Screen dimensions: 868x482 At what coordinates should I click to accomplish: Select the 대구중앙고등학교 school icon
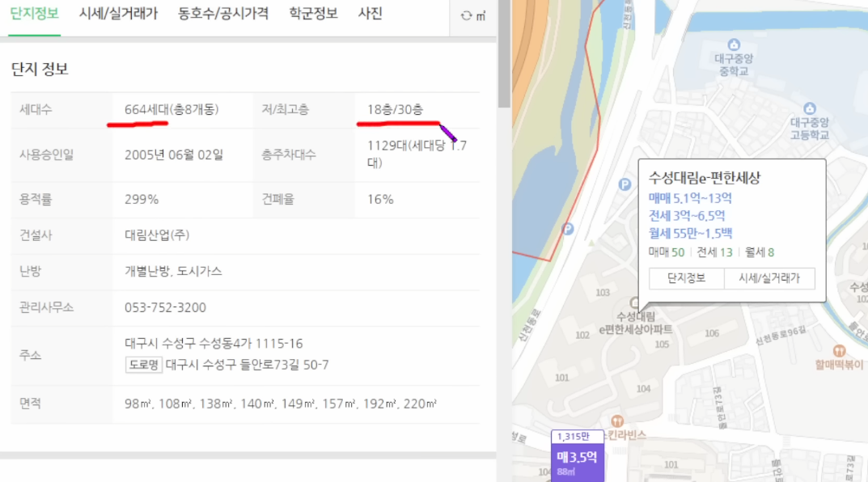pyautogui.click(x=809, y=108)
